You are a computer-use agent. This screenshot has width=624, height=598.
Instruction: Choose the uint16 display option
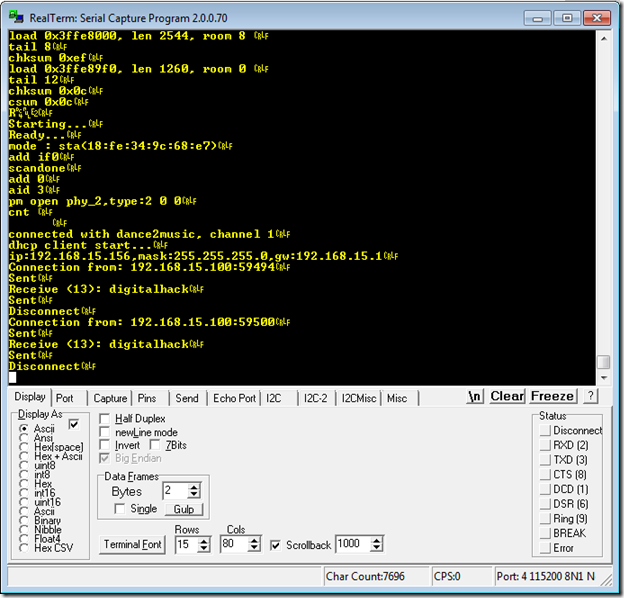pyautogui.click(x=24, y=502)
